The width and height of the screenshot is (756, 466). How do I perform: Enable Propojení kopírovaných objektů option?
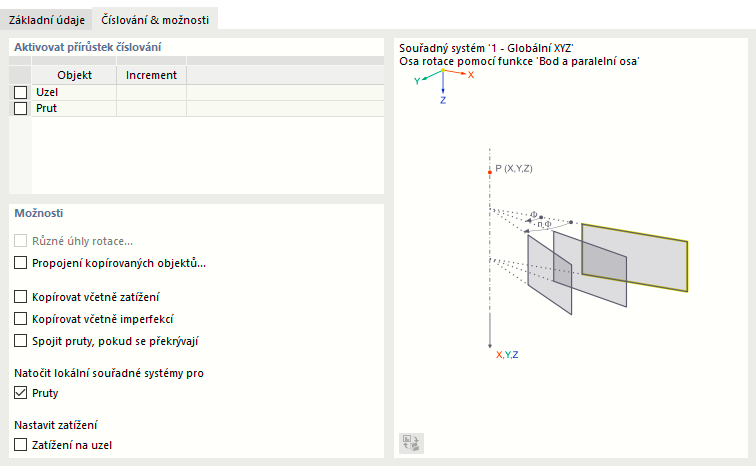tap(21, 263)
